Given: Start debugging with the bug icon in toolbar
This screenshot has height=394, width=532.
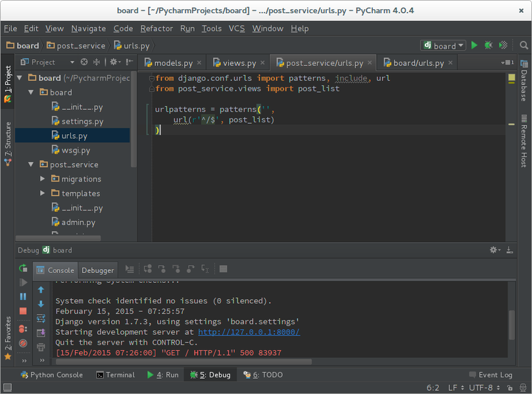Looking at the screenshot, I should (x=489, y=45).
